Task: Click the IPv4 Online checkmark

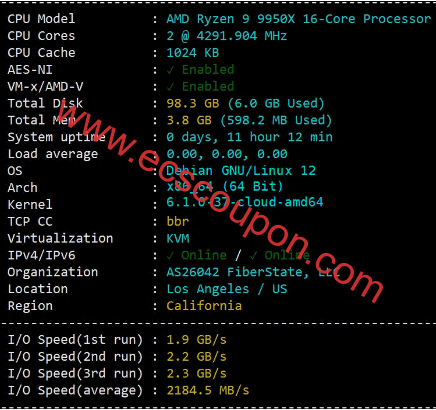Action: point(170,256)
